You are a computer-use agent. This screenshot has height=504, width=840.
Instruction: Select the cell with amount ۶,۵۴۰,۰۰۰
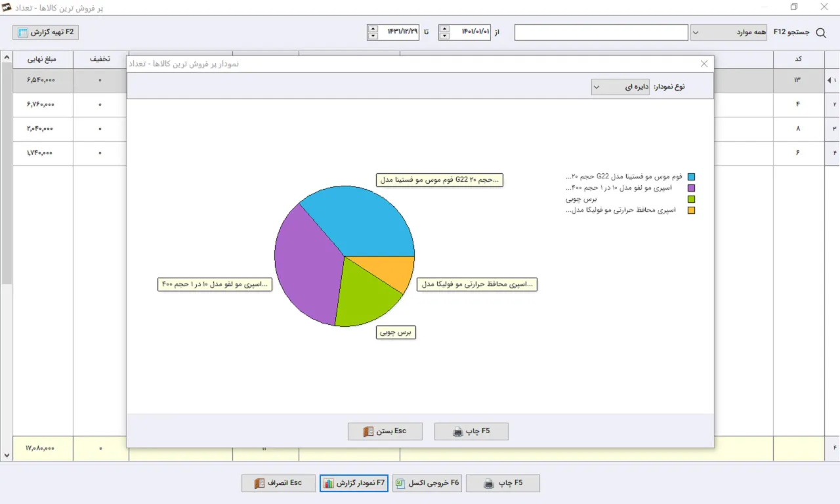pyautogui.click(x=43, y=80)
